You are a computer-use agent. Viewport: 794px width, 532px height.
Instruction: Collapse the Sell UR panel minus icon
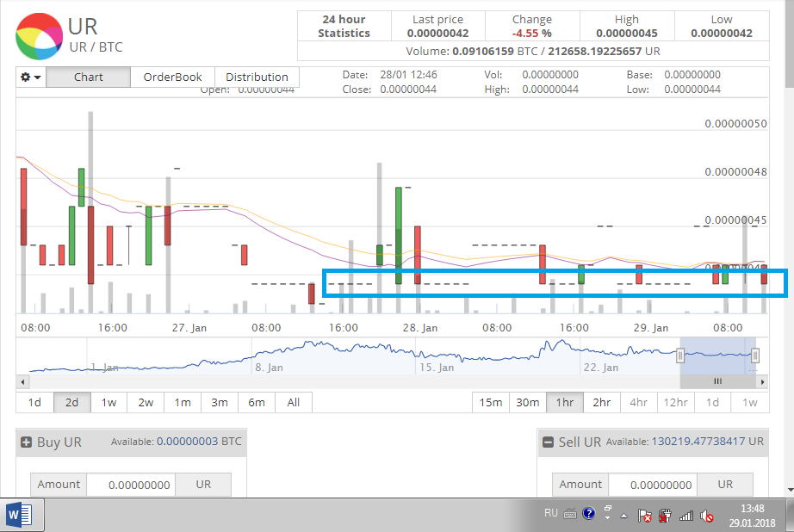548,442
